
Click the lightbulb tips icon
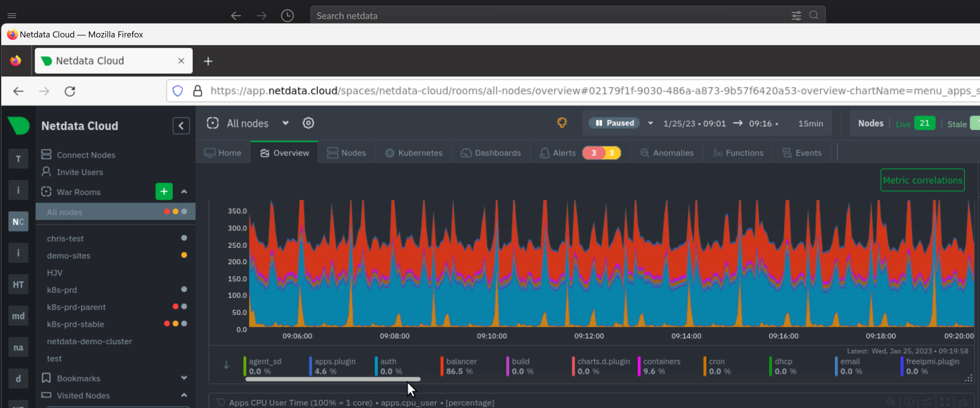(562, 122)
